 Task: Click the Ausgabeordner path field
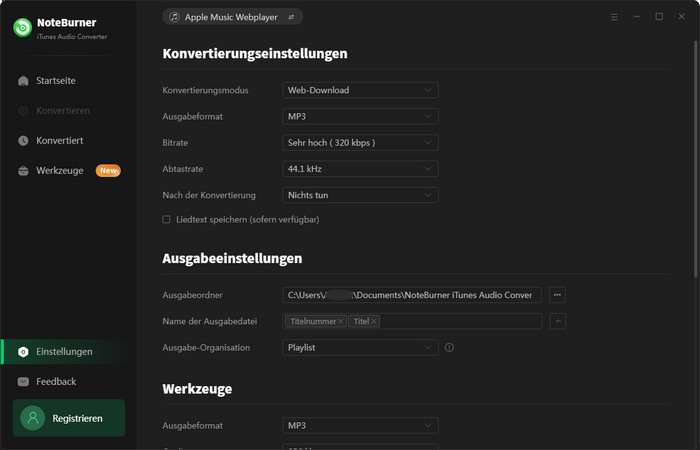[x=412, y=295]
